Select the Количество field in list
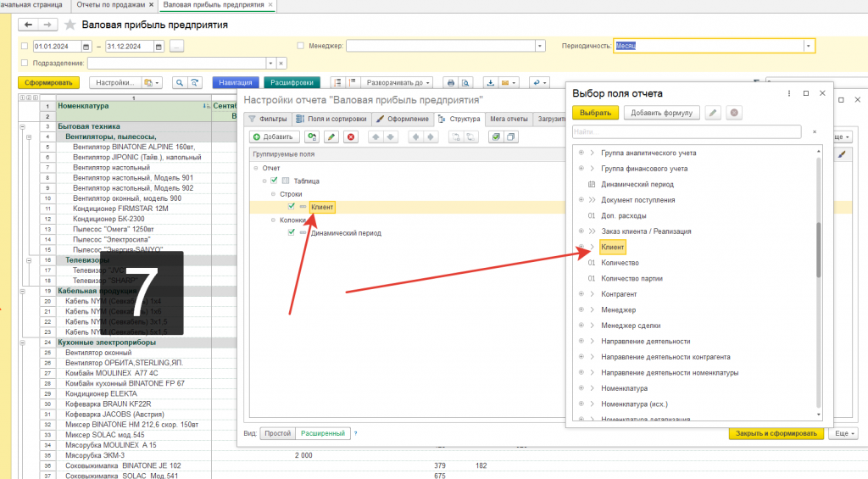 620,263
